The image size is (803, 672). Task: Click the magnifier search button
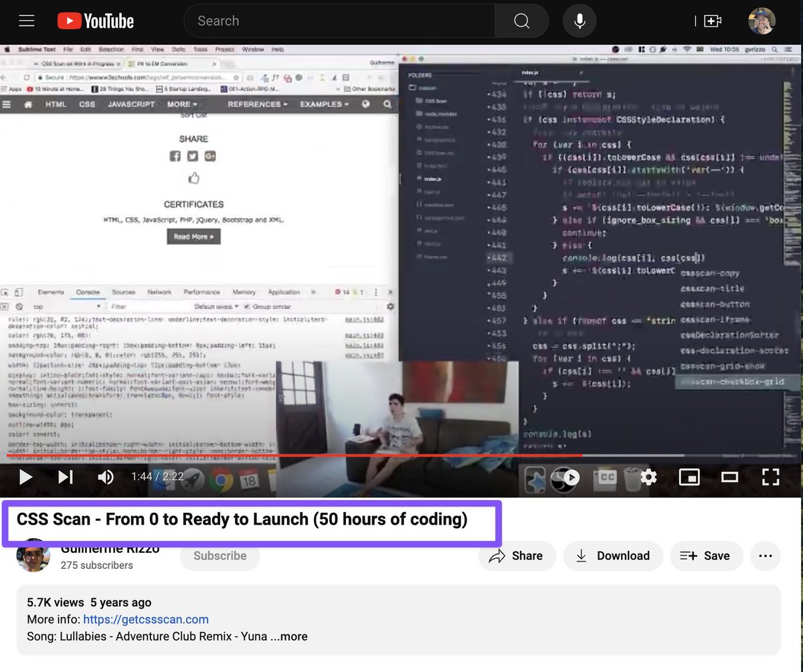[x=522, y=21]
